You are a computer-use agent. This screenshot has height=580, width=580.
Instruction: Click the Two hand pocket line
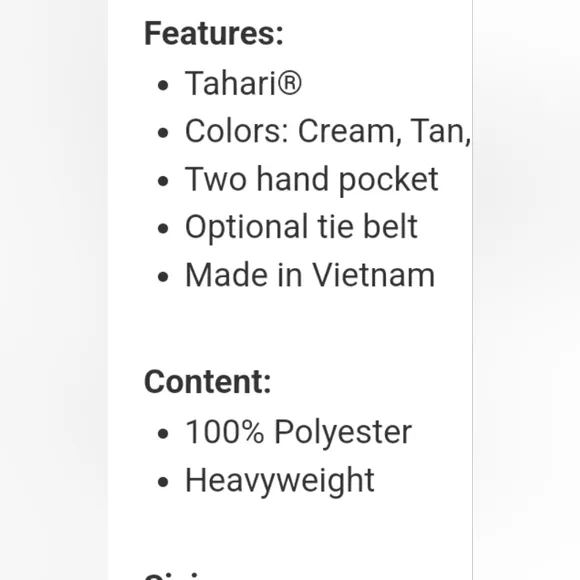311,180
